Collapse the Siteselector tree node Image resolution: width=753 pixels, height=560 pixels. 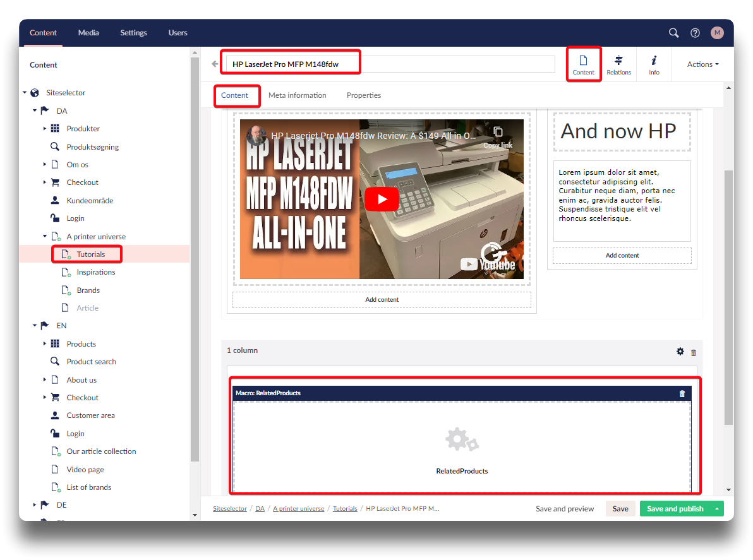[25, 93]
